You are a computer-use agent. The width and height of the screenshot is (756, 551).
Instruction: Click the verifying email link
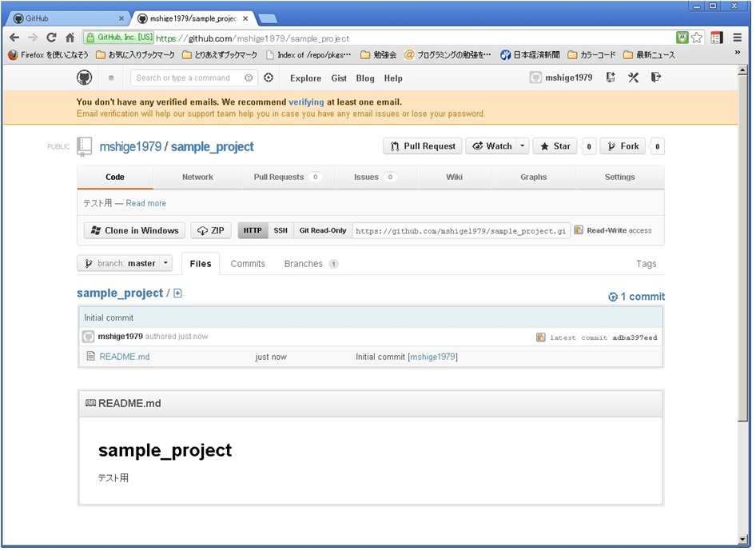pos(306,102)
